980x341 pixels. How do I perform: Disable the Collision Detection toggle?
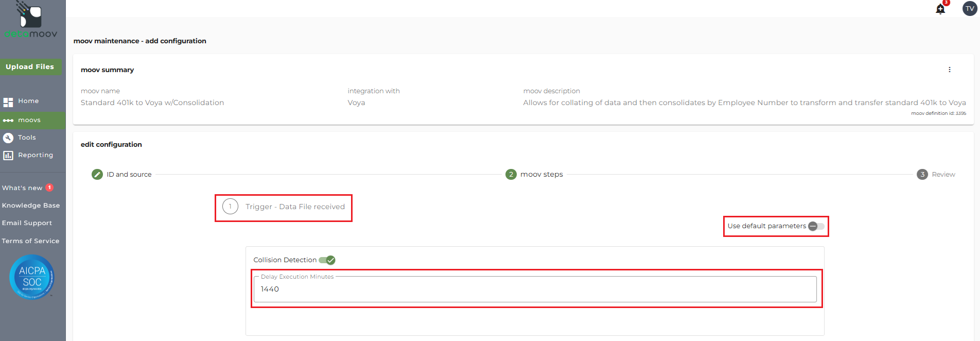click(327, 260)
